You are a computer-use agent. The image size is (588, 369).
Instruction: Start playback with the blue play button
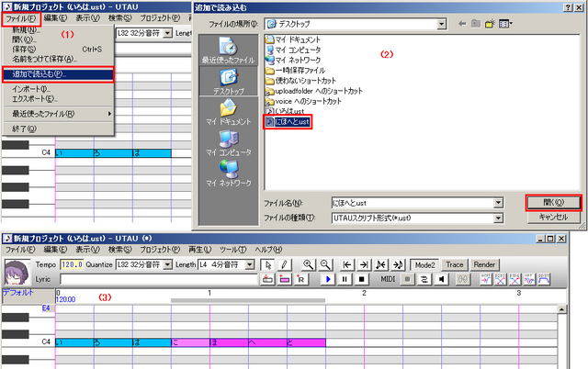(x=328, y=279)
